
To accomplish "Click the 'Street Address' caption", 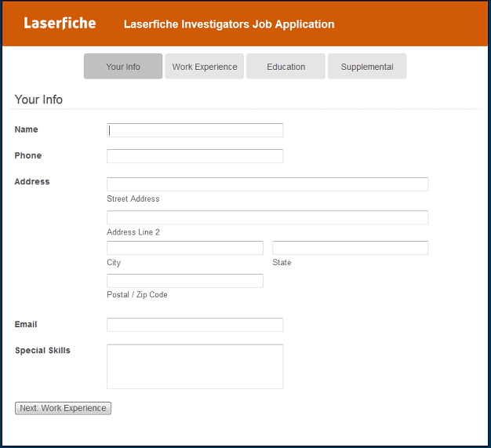I will point(133,199).
